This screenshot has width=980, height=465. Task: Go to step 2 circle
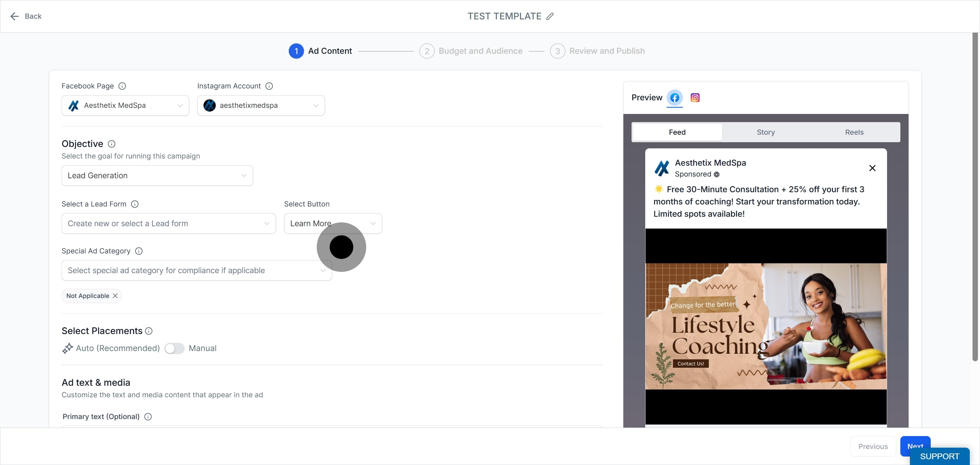click(x=427, y=51)
